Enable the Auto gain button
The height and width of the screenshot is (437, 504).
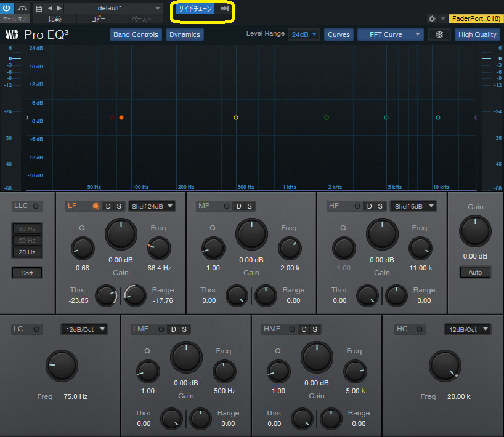click(x=475, y=272)
